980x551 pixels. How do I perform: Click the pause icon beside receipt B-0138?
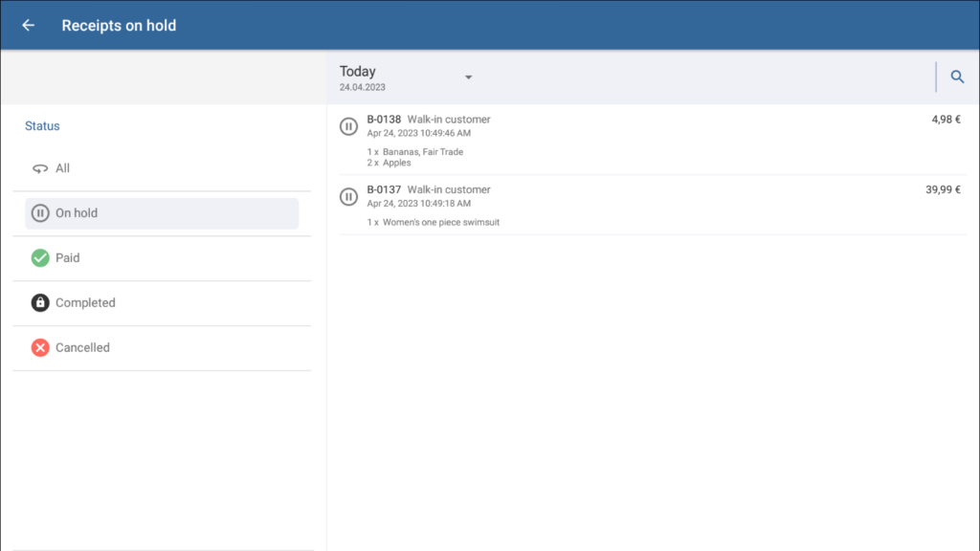349,126
